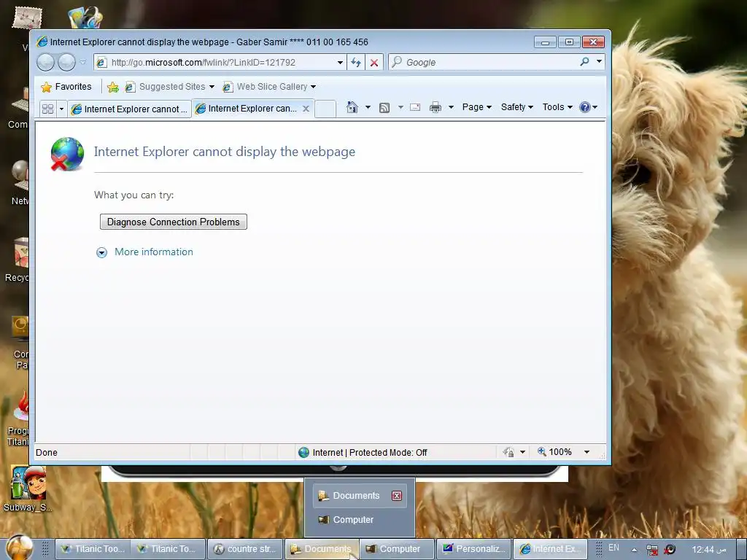Switch to Personaliz... taskbar window

pyautogui.click(x=473, y=549)
